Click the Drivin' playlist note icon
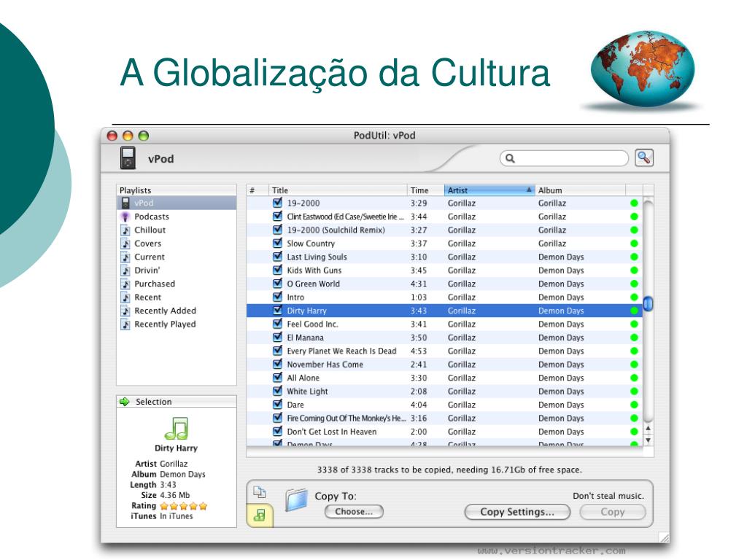The height and width of the screenshot is (560, 747). (x=125, y=271)
